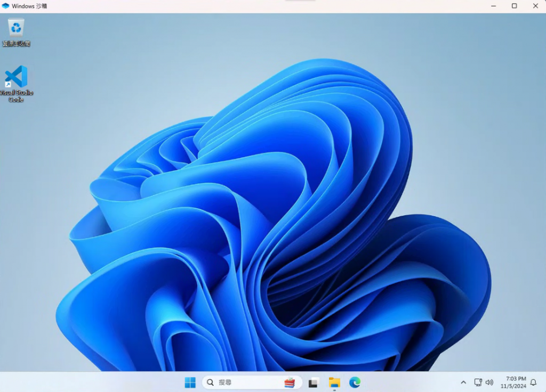Close the Windows Sandbox window
Viewport: 546px width, 392px height.
[535, 6]
